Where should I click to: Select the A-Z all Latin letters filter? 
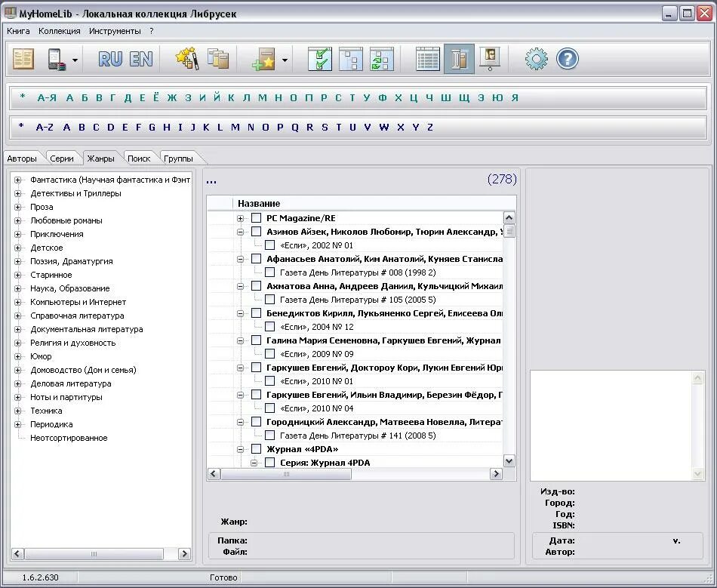pyautogui.click(x=45, y=127)
